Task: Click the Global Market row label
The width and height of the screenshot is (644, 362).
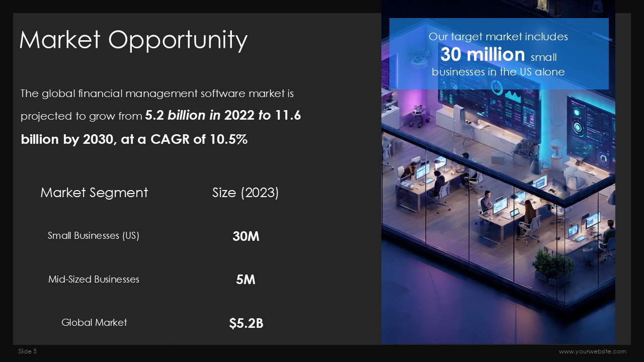Action: tap(94, 322)
